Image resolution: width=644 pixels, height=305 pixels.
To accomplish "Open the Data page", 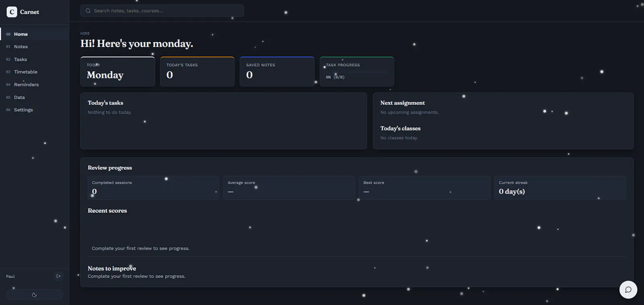I will click(35, 97).
